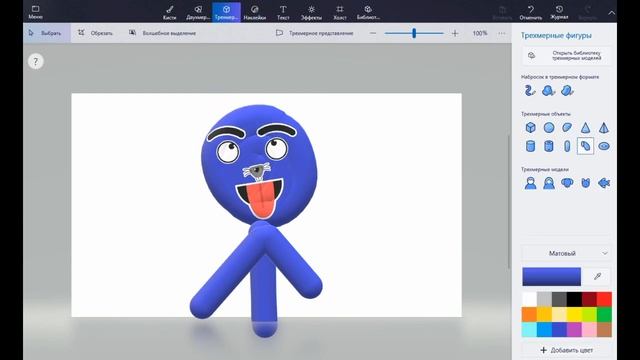The image size is (640, 360).
Task: Open the Наклейки stickers tab
Action: (255, 12)
